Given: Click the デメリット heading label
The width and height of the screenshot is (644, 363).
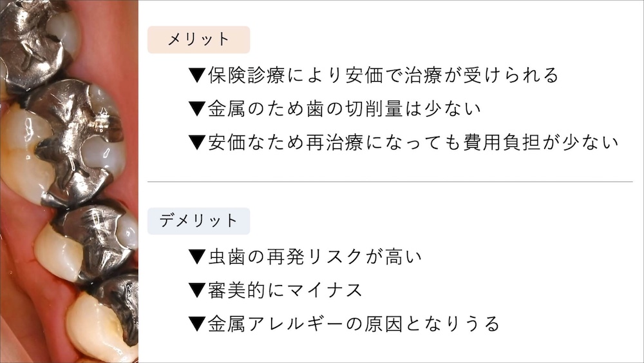Looking at the screenshot, I should click(x=198, y=221).
